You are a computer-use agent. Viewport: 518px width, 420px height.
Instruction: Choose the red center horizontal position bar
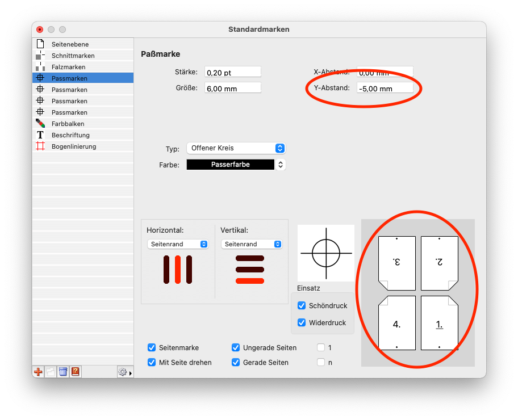click(x=178, y=270)
